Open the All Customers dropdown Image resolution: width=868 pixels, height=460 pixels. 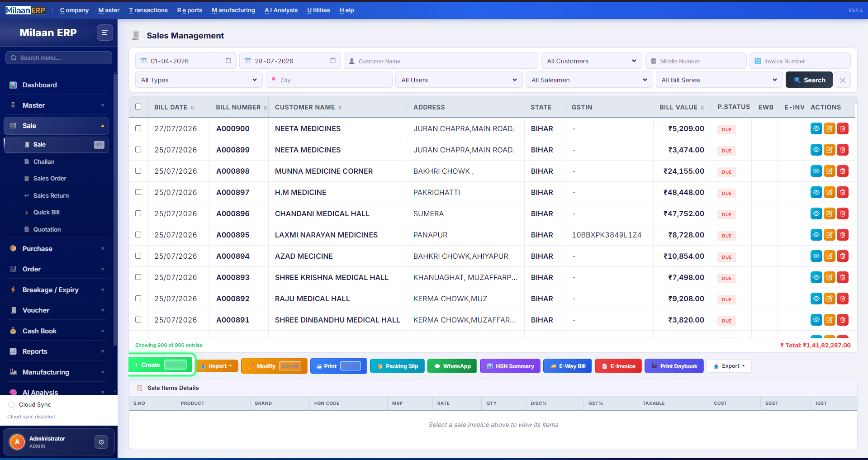click(x=591, y=61)
